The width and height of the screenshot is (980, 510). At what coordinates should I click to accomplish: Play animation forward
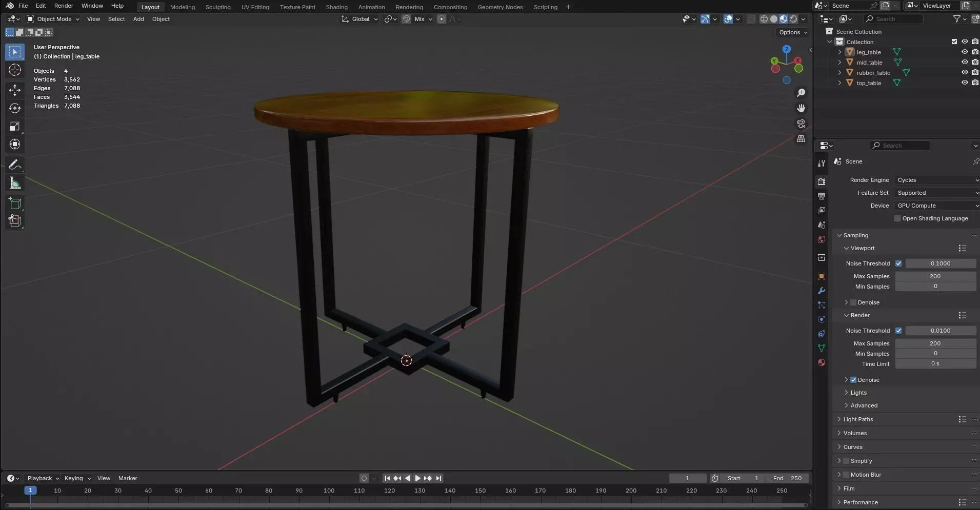click(417, 478)
